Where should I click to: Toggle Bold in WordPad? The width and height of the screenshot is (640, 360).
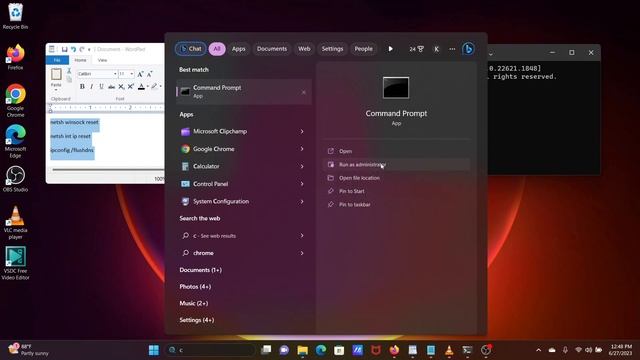82,87
